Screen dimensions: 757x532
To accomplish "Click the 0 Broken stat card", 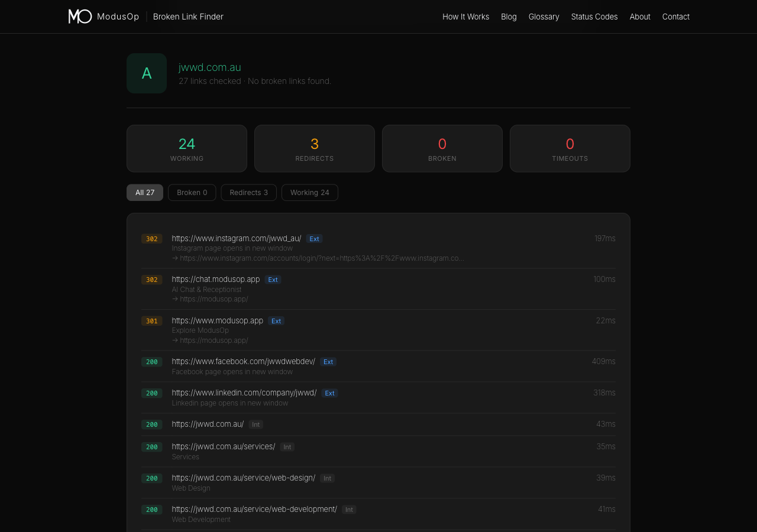I will 442,148.
